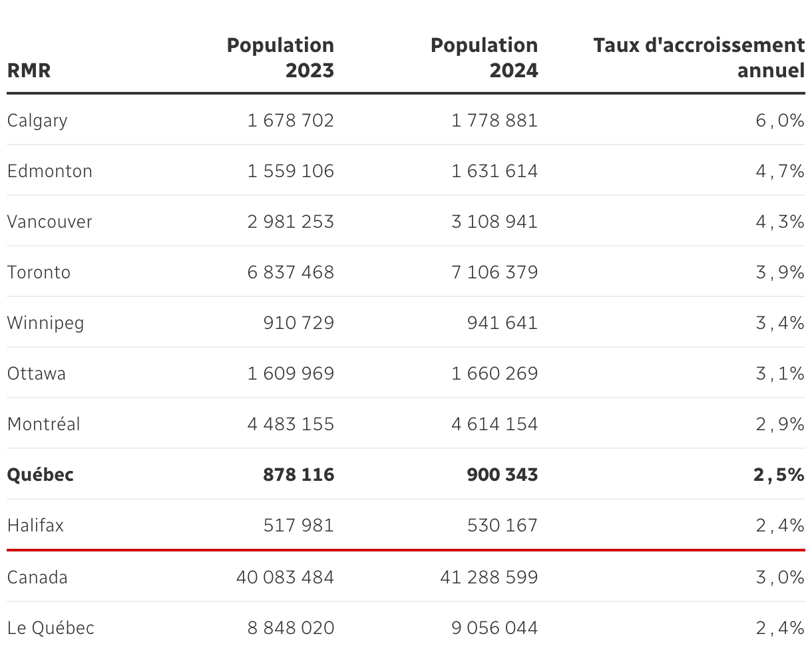Viewport: 812px width, 658px height.
Task: Click the Population 2023 column header
Action: (280, 58)
